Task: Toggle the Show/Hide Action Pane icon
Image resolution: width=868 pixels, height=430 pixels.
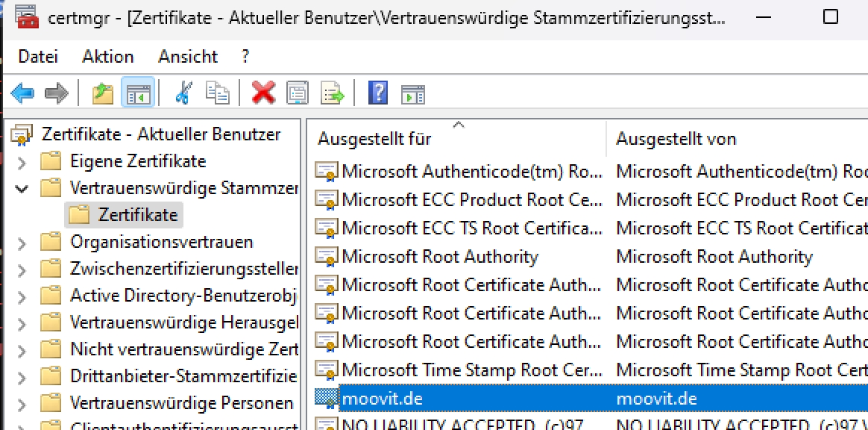Action: pos(412,93)
